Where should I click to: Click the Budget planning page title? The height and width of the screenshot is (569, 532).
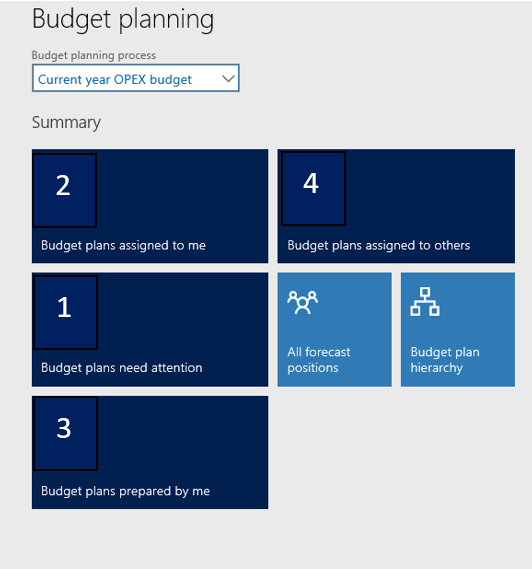123,19
